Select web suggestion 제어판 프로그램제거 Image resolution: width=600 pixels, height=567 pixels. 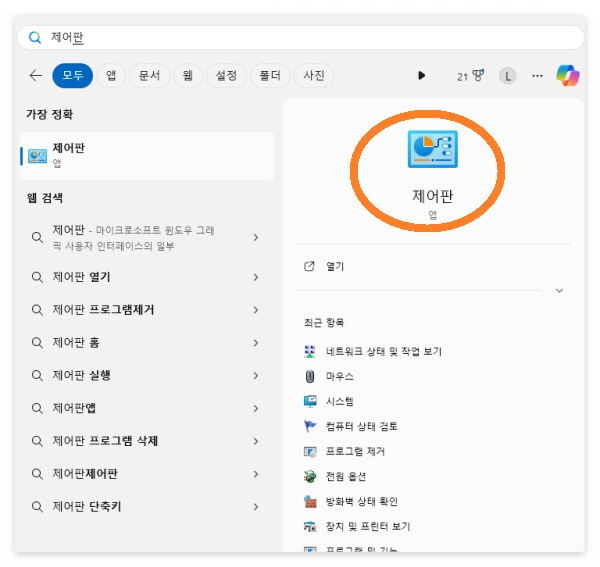click(103, 310)
